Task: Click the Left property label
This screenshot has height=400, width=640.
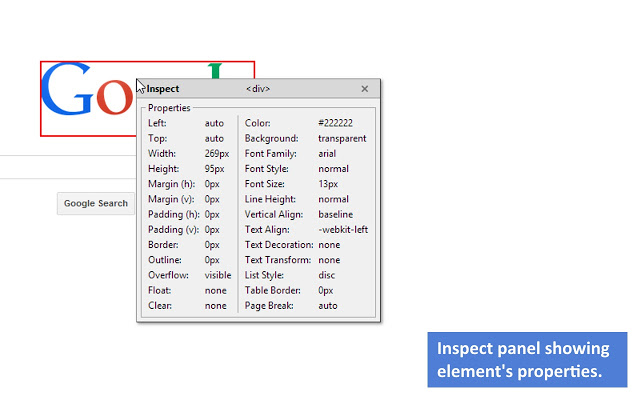Action: click(157, 123)
